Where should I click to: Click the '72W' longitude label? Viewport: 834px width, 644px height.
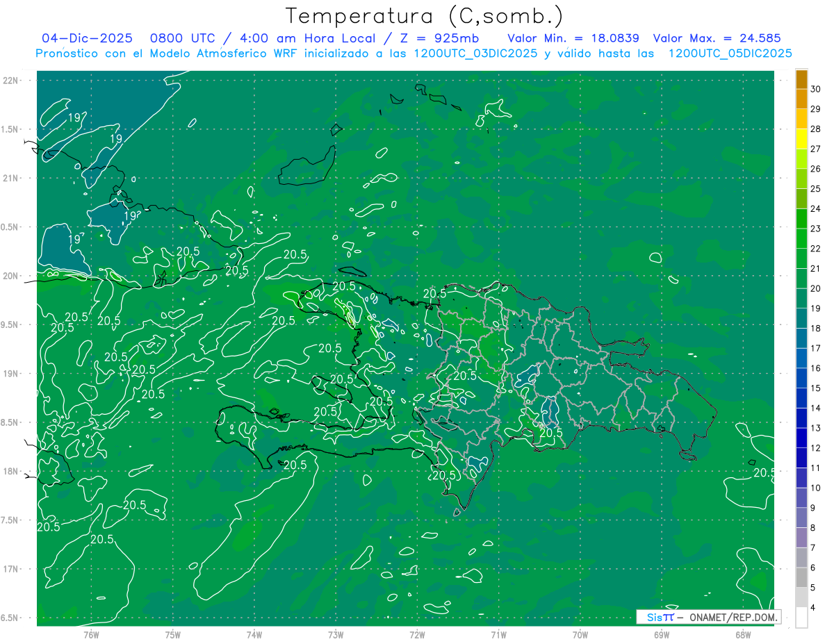[417, 634]
